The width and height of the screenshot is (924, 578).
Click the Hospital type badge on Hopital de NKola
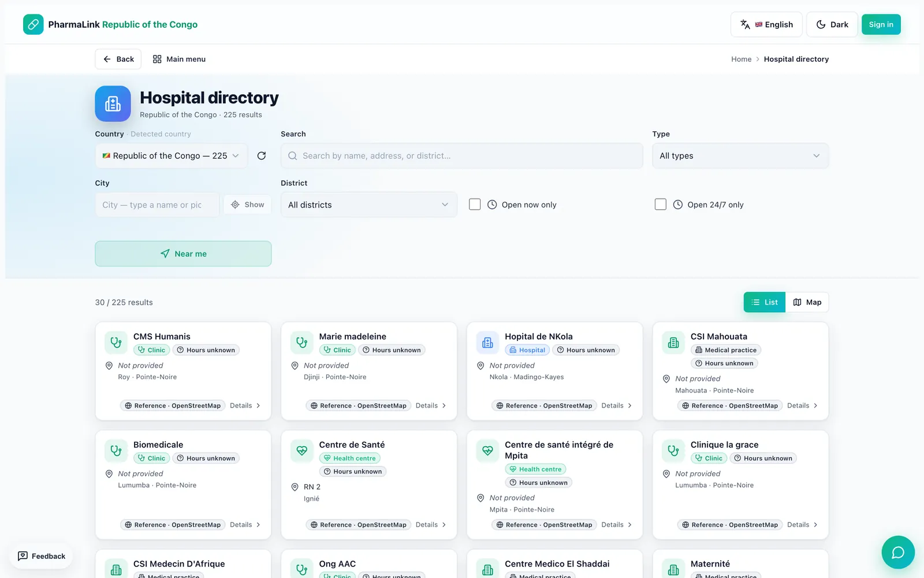coord(527,350)
